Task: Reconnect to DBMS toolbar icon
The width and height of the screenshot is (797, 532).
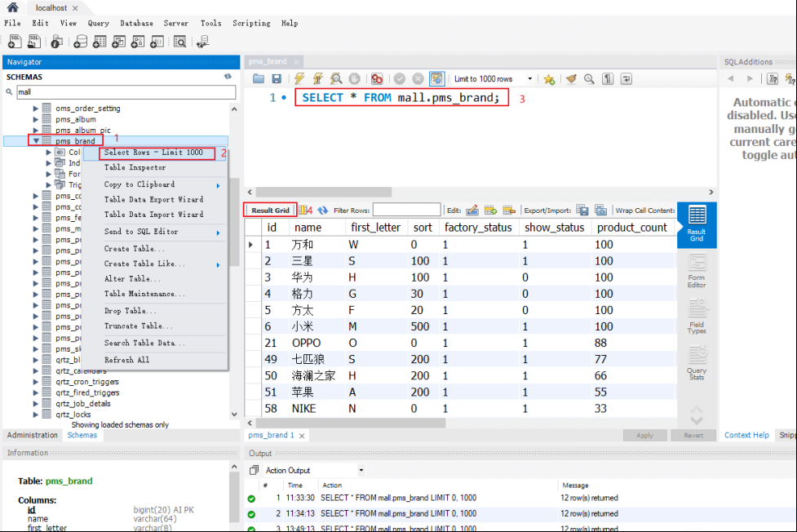Action: pyautogui.click(x=203, y=42)
